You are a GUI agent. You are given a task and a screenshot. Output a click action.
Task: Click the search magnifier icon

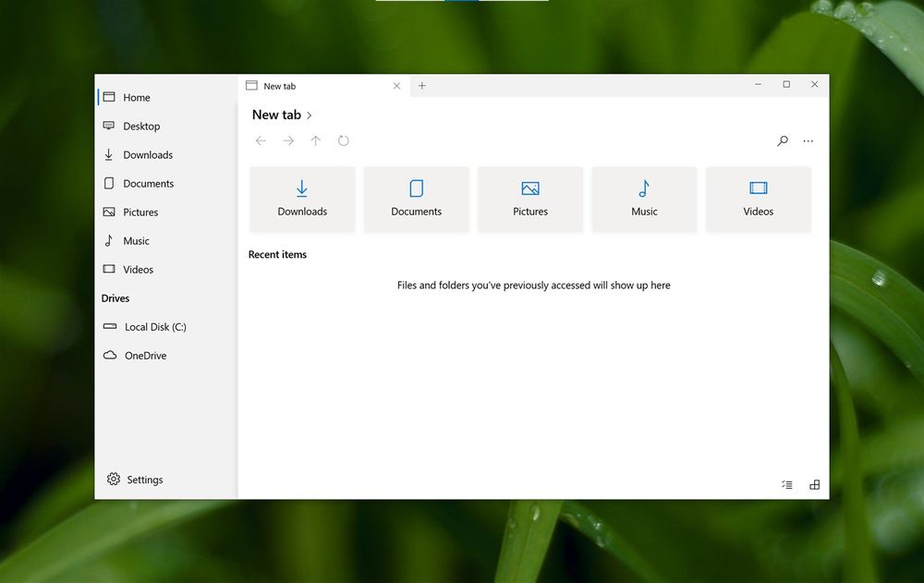point(783,141)
